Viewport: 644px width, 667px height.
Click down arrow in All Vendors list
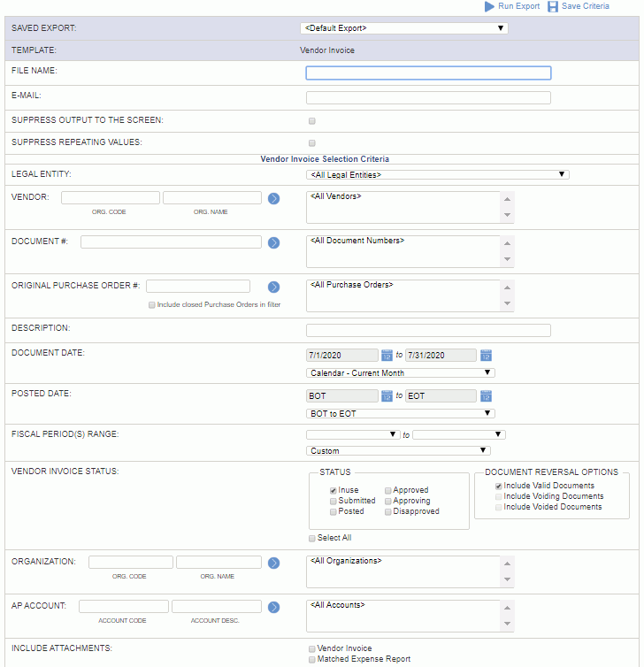pos(507,215)
